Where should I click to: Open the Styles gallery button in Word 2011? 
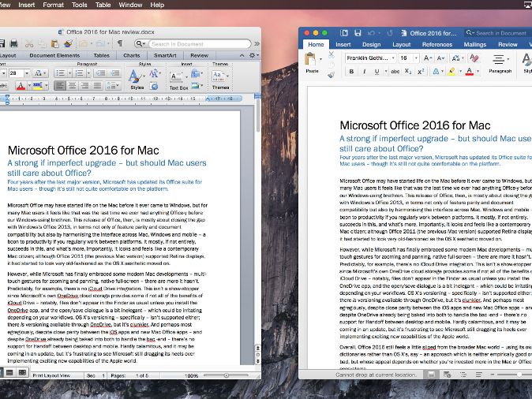pyautogui.click(x=137, y=79)
